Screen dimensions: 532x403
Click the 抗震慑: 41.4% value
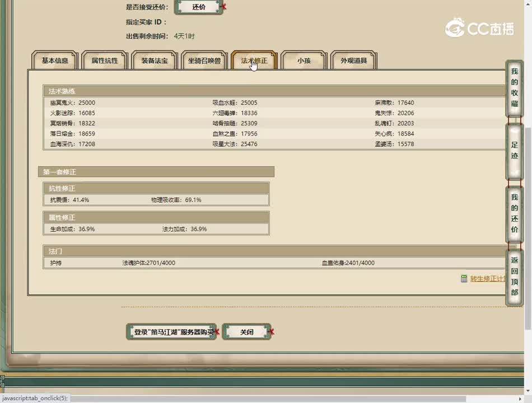(x=69, y=200)
